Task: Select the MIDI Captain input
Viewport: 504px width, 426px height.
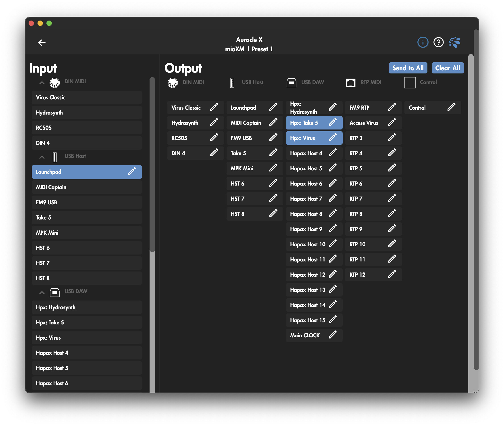Action: pos(86,187)
